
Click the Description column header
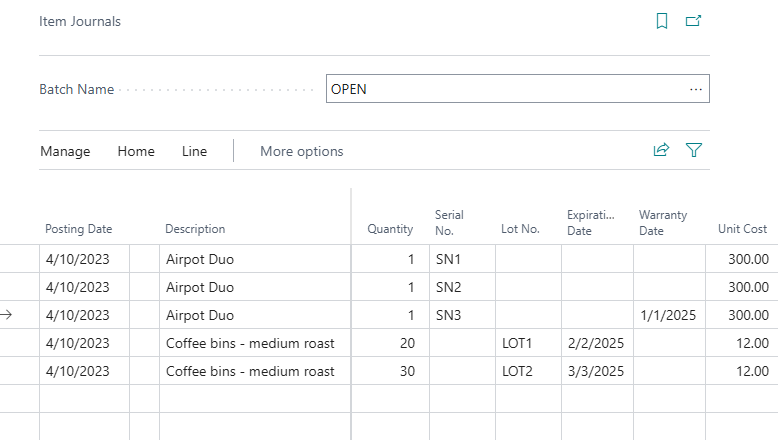[x=195, y=229]
